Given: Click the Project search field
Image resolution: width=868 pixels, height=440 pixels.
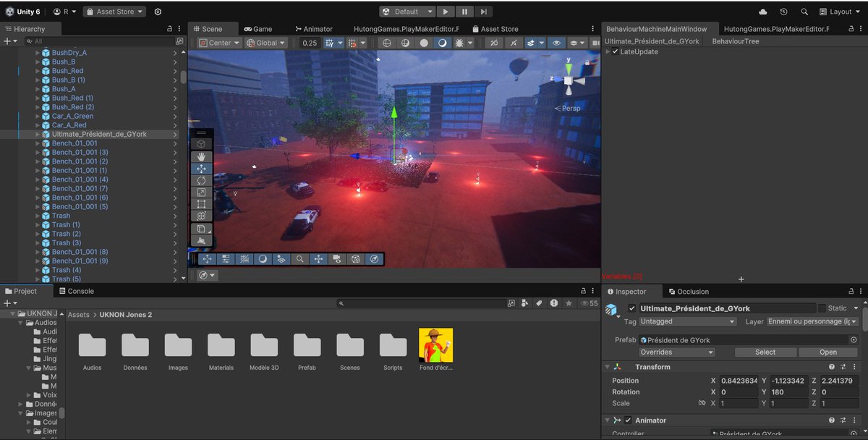Looking at the screenshot, I should 421,303.
